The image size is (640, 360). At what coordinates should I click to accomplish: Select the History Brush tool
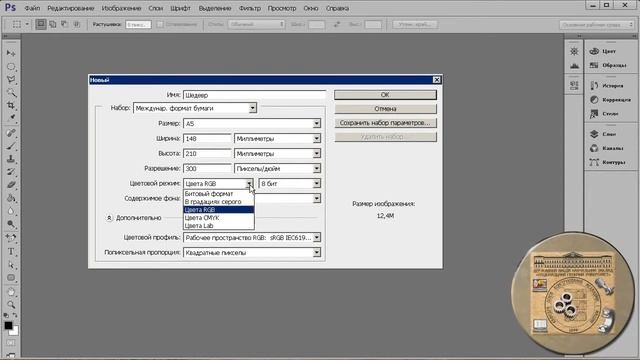tap(11, 172)
